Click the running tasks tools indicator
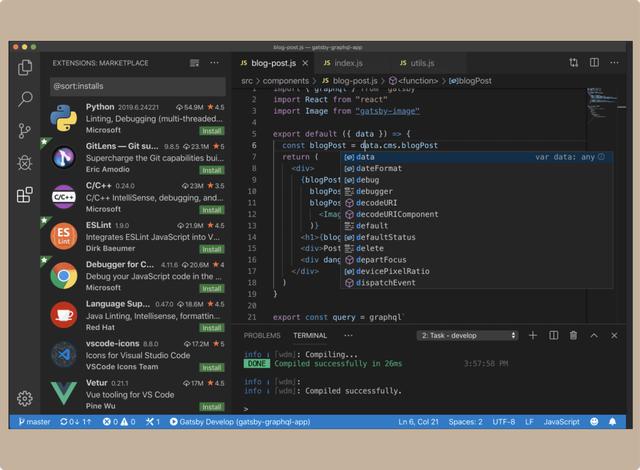This screenshot has width=640, height=470. tap(153, 422)
